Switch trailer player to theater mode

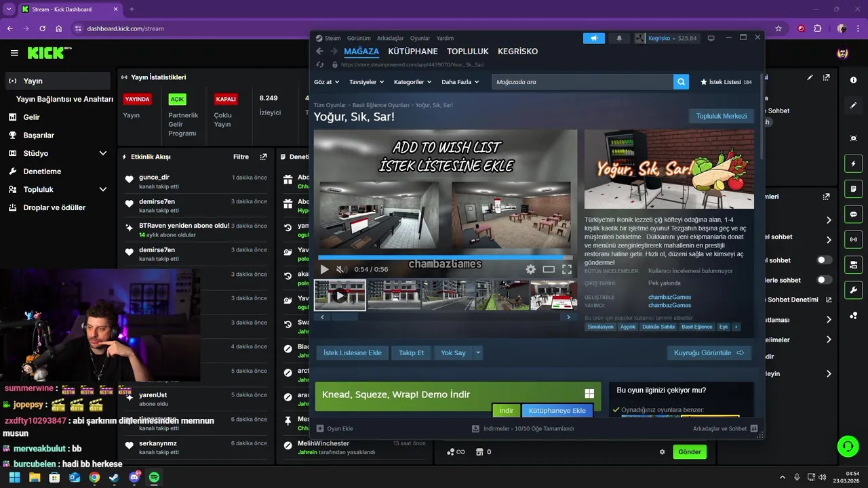549,269
